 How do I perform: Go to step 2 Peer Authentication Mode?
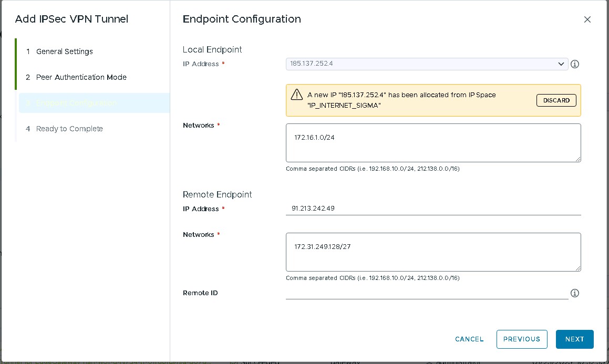click(81, 77)
